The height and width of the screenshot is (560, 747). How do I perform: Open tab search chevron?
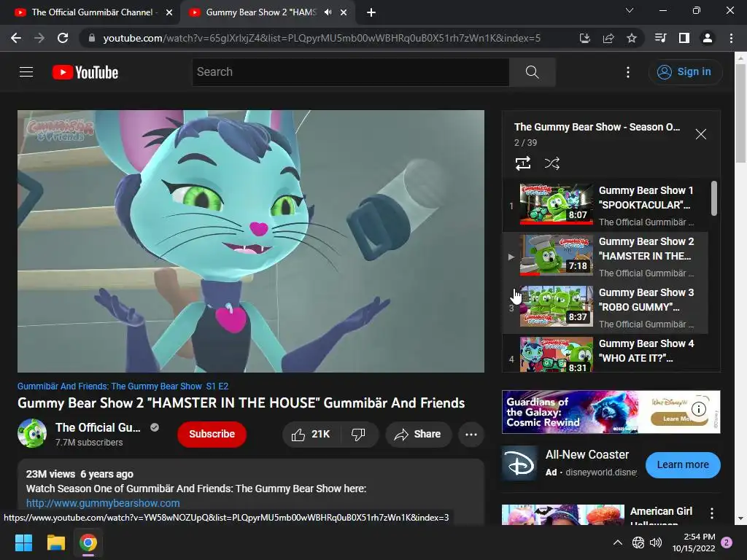pyautogui.click(x=630, y=10)
